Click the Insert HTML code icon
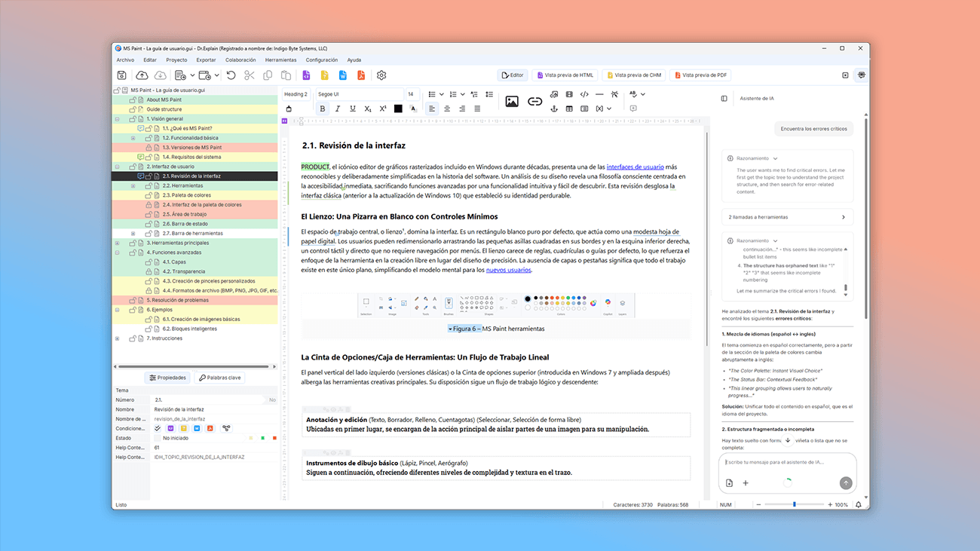 584,94
